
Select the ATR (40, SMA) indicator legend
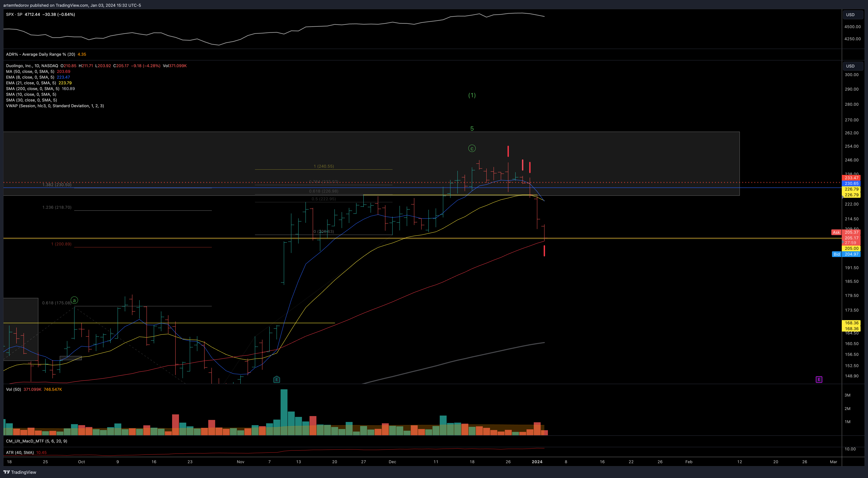point(20,452)
